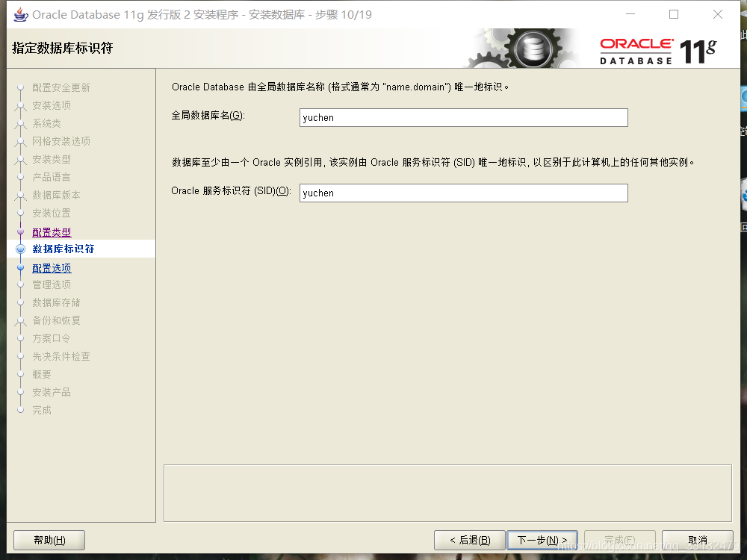Click the Oracle 服务标识符 (SID)(O) label

point(231,191)
